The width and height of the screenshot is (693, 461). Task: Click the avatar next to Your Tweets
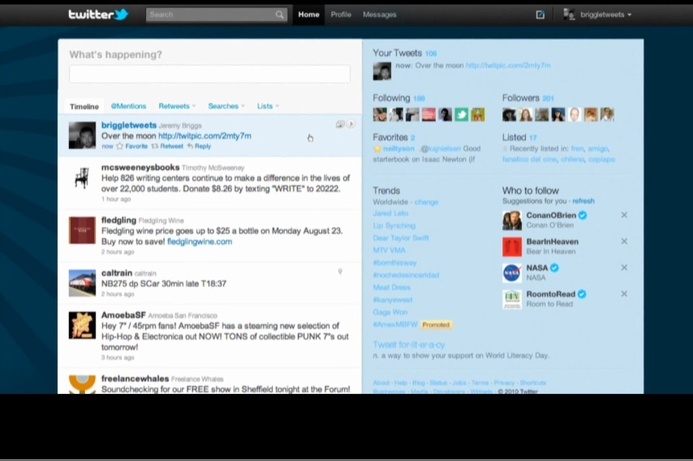(382, 71)
